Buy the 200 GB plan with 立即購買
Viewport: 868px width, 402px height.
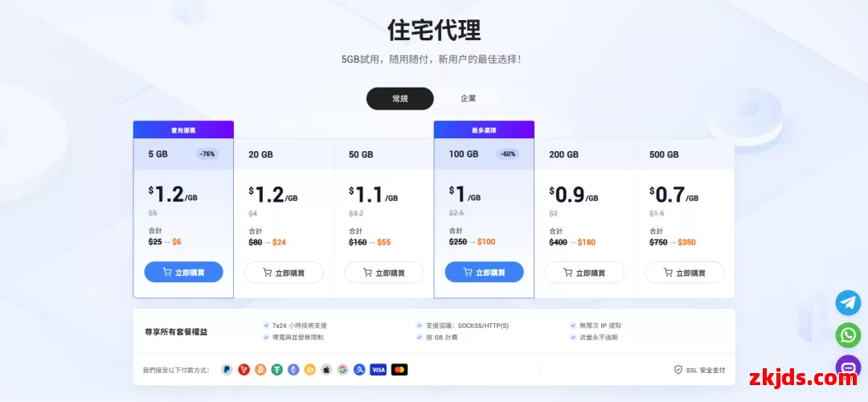pyautogui.click(x=584, y=273)
